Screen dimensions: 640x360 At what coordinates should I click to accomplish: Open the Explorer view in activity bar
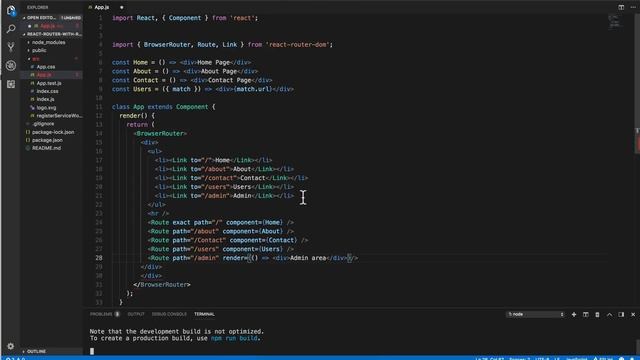pos(11,11)
